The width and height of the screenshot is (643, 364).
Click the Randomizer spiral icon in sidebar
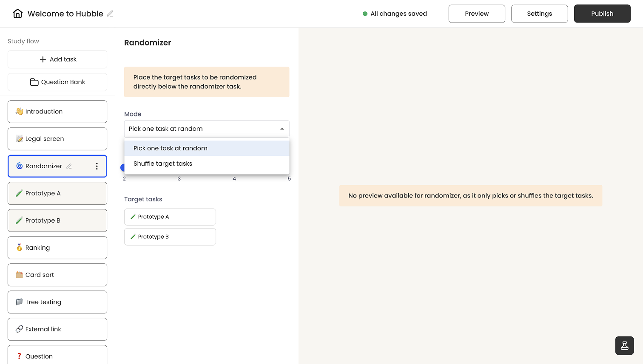pyautogui.click(x=20, y=166)
